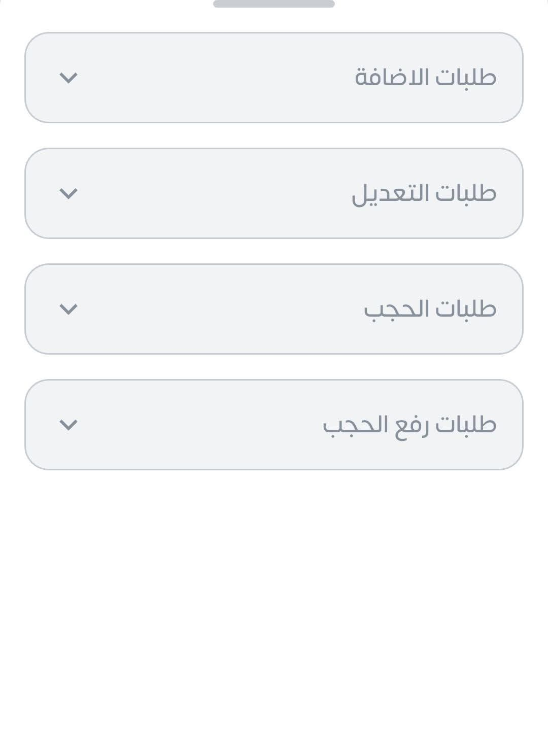Open the add requests (الاضافة) section

[274, 78]
